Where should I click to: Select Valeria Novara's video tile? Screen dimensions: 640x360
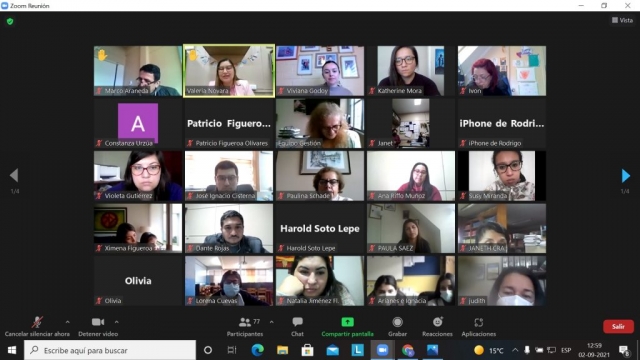pyautogui.click(x=229, y=71)
